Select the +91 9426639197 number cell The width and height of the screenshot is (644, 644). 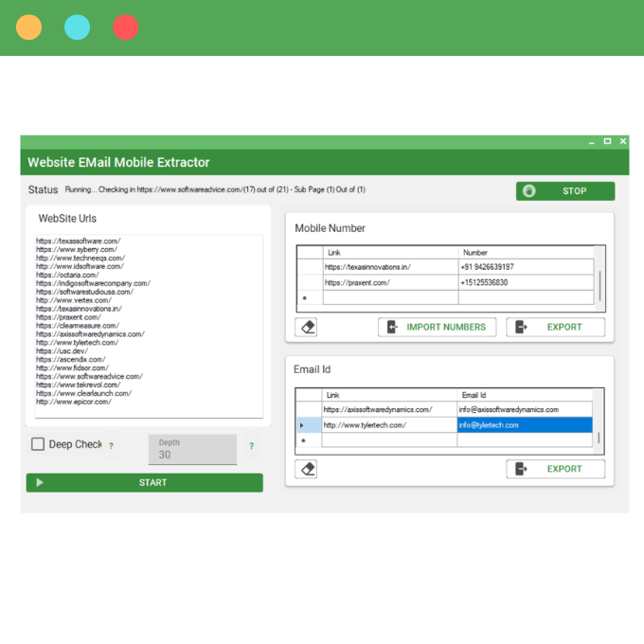[526, 268]
